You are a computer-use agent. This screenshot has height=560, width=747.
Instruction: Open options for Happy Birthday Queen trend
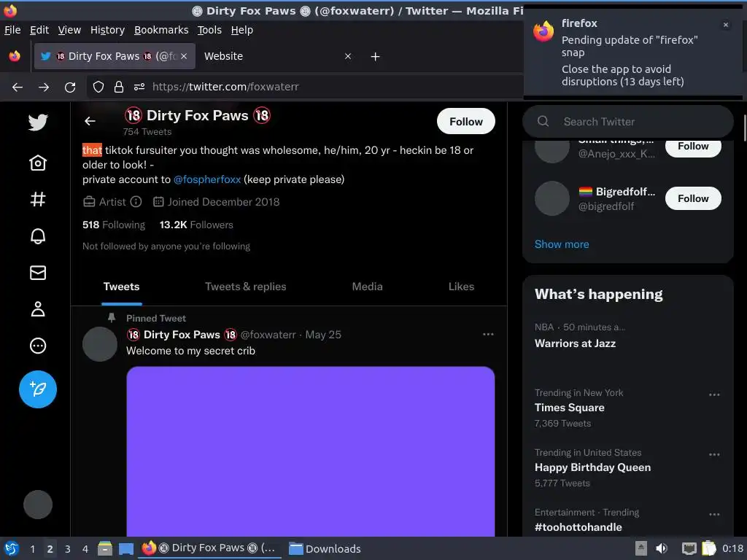pos(714,454)
